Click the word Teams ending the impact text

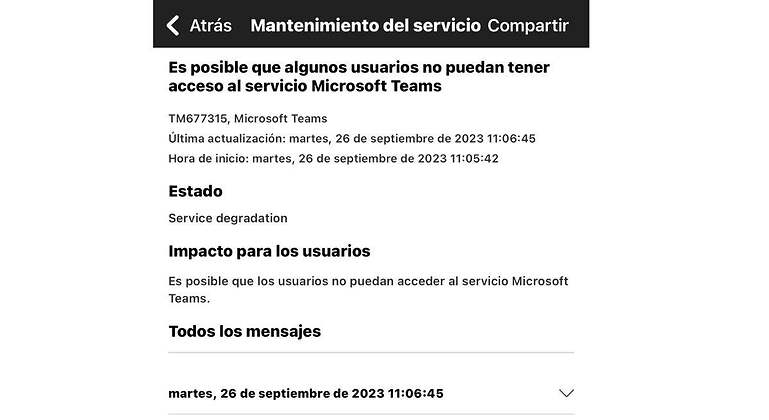[x=189, y=298]
